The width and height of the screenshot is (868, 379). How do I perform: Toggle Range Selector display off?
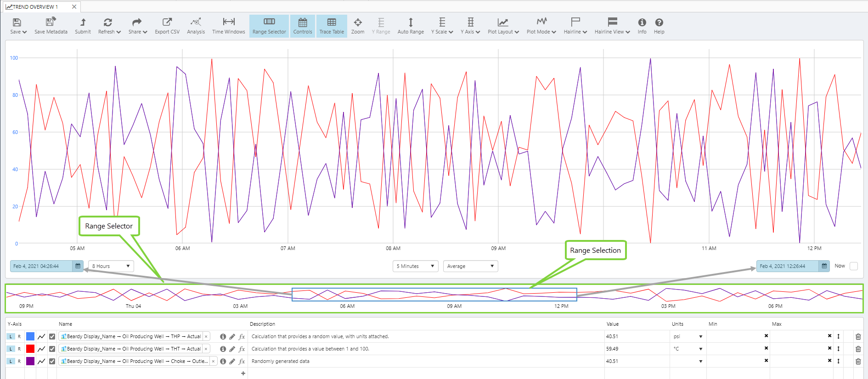click(269, 26)
